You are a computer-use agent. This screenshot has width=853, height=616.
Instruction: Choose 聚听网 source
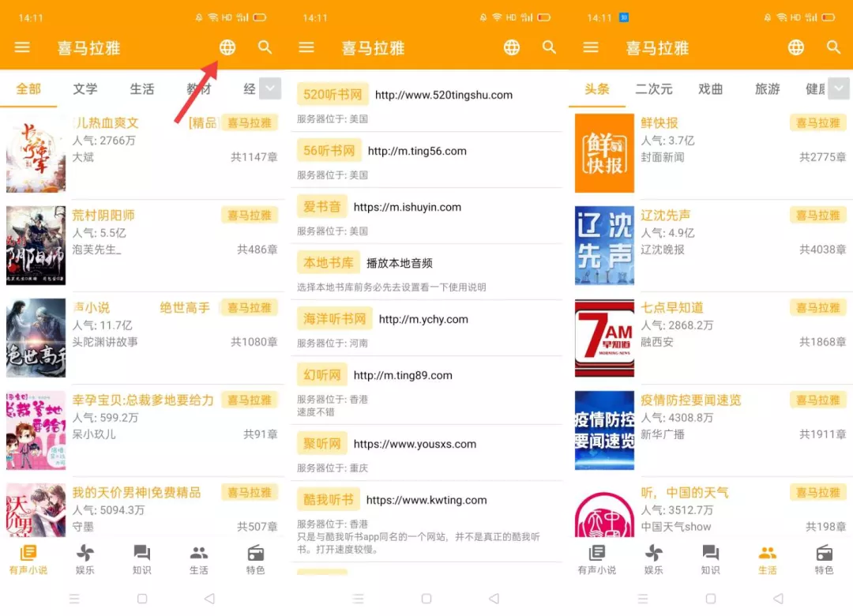(321, 444)
